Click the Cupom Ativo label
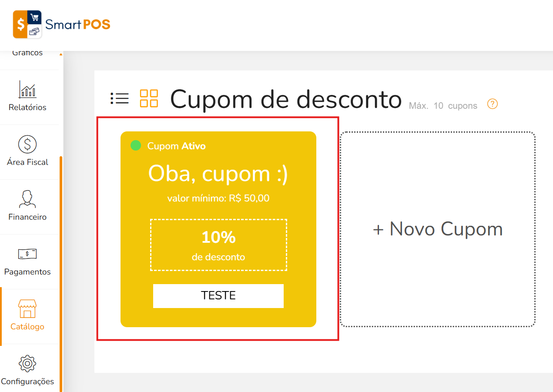This screenshot has width=553, height=392. click(176, 146)
